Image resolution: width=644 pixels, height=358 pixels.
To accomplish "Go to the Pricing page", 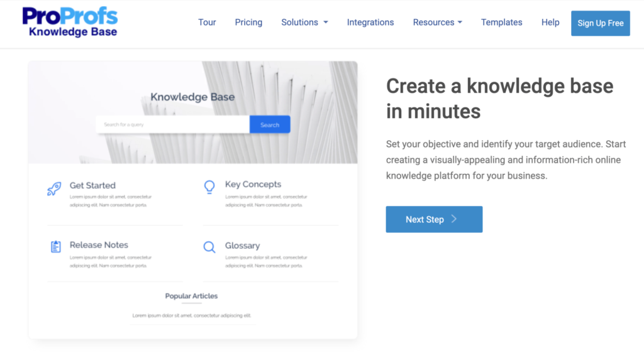I will [248, 23].
